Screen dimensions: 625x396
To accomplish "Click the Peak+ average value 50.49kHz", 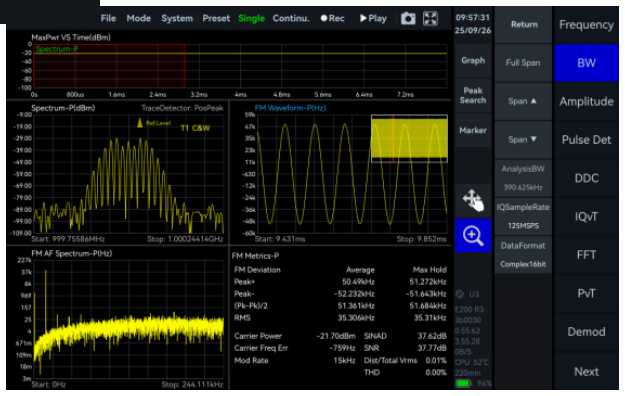I will click(x=358, y=282).
